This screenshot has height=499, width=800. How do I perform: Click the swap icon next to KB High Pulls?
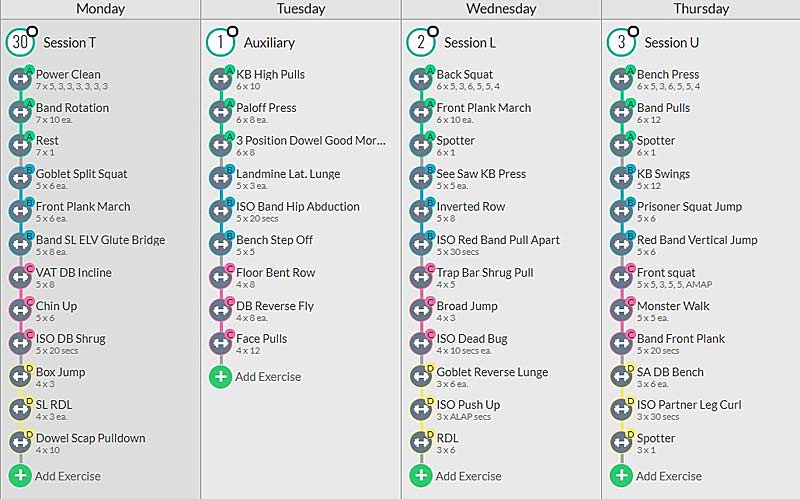tap(220, 79)
